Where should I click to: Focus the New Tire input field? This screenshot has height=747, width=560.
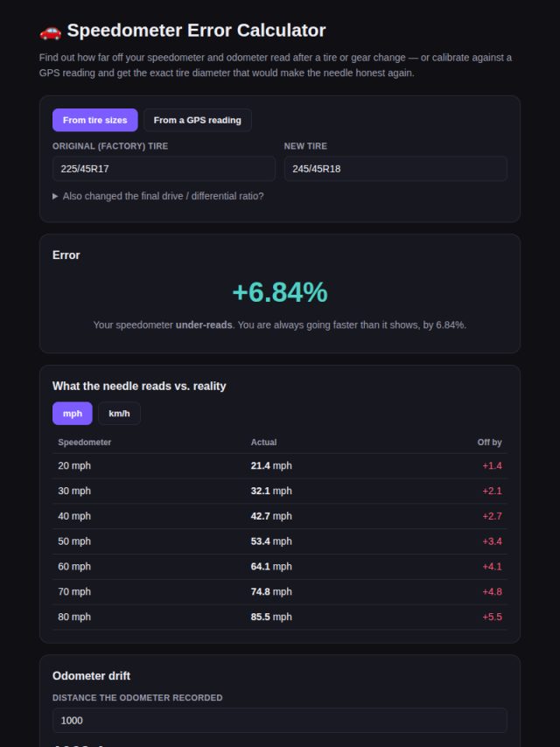tap(395, 169)
